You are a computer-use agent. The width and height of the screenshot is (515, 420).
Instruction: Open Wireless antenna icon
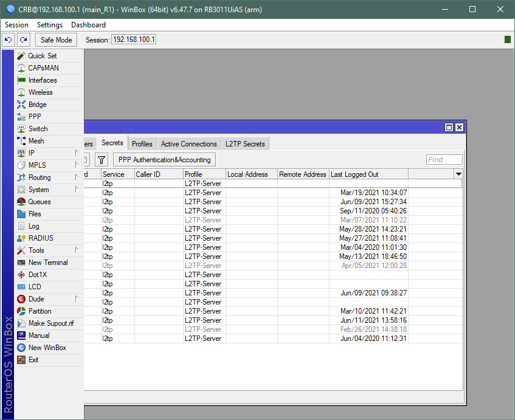click(x=21, y=92)
